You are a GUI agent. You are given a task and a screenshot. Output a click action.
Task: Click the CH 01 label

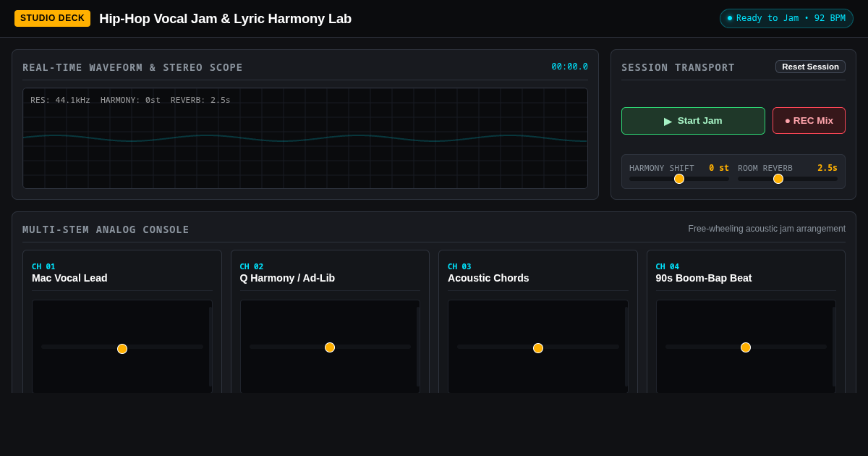pyautogui.click(x=43, y=266)
